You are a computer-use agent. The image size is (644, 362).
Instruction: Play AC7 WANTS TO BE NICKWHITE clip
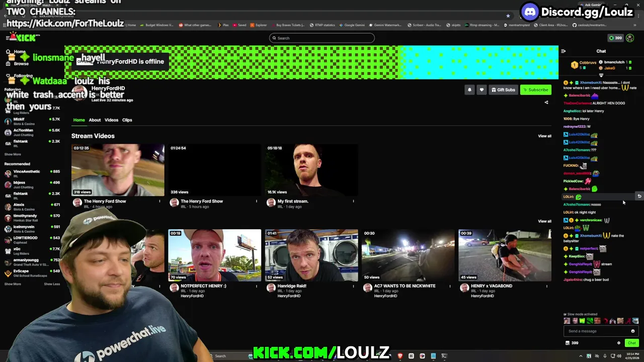tap(408, 255)
